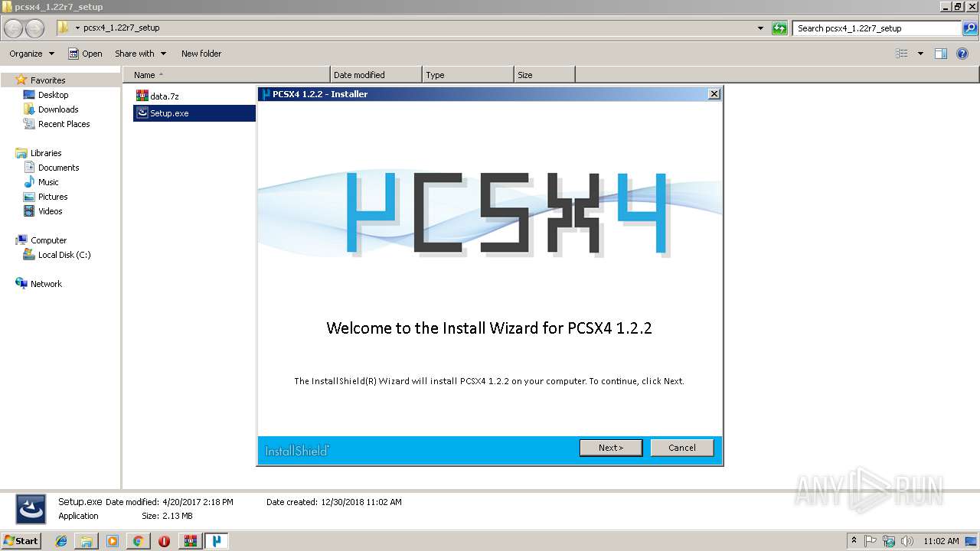Screen dimensions: 980x551
Task: Select the Setup.exe file row
Action: point(194,113)
